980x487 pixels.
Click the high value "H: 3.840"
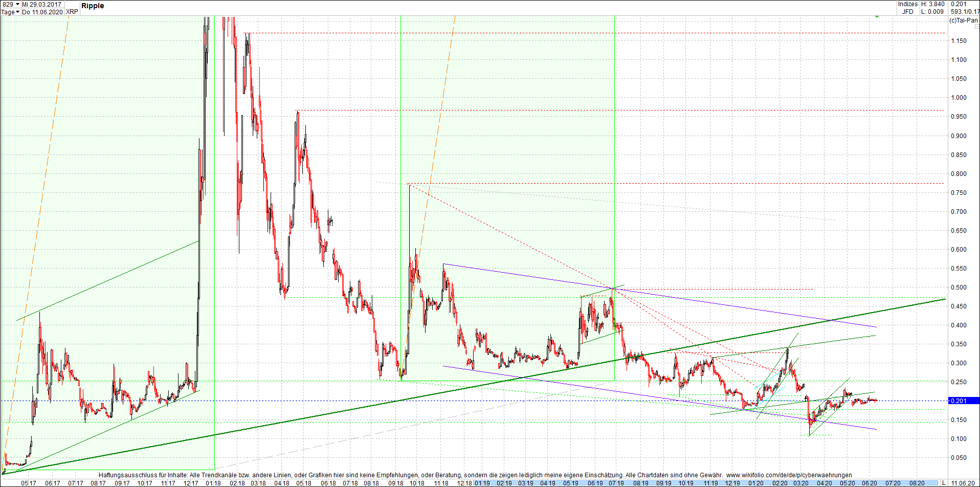[932, 4]
